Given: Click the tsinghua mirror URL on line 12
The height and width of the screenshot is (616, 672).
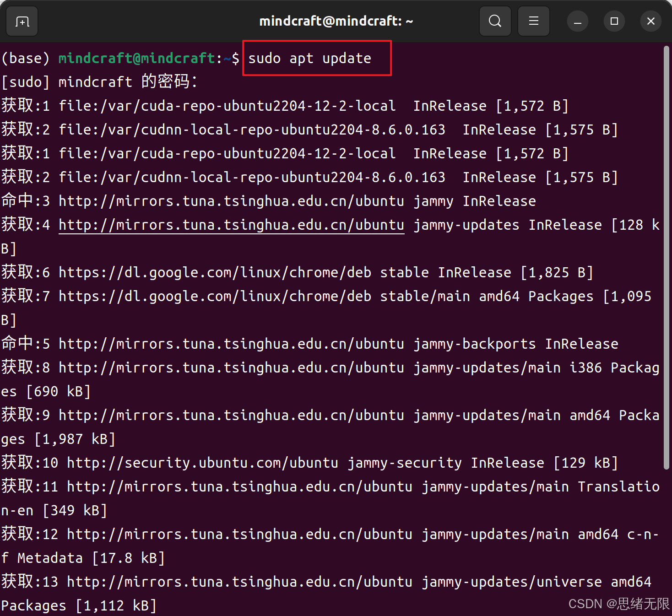Looking at the screenshot, I should tap(240, 534).
